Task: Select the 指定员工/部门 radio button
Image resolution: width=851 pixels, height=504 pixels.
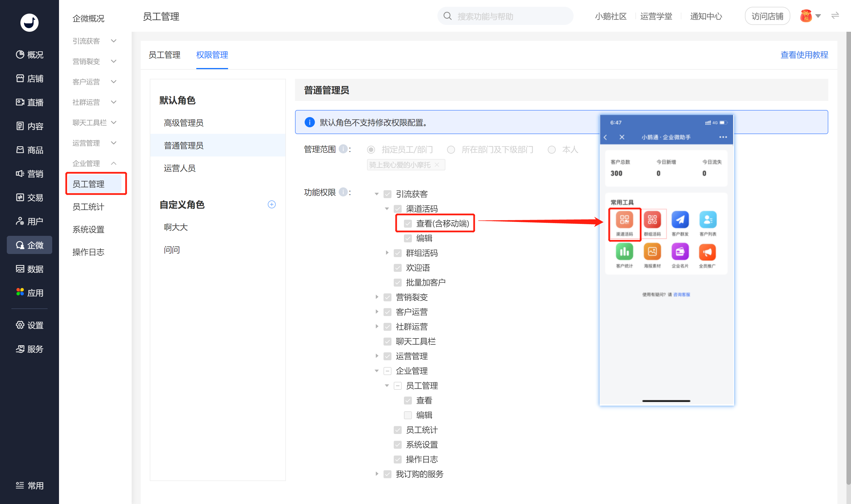Action: tap(371, 149)
